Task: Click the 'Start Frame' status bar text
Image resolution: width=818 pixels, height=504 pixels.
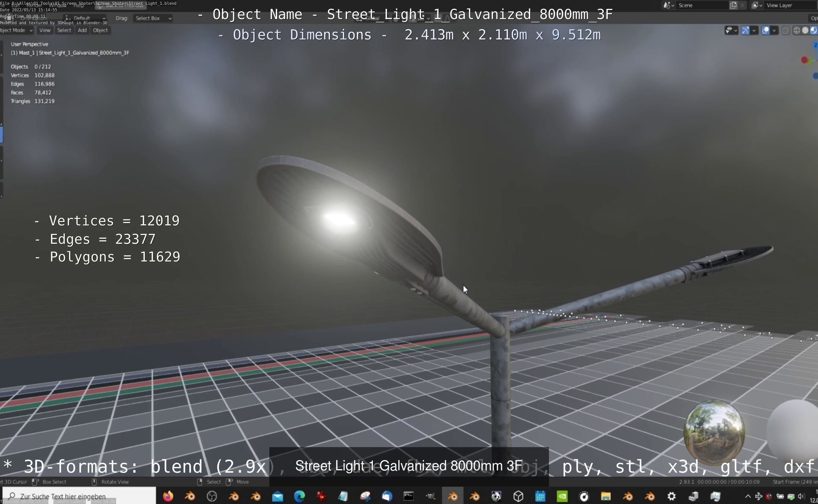Action: (x=795, y=482)
